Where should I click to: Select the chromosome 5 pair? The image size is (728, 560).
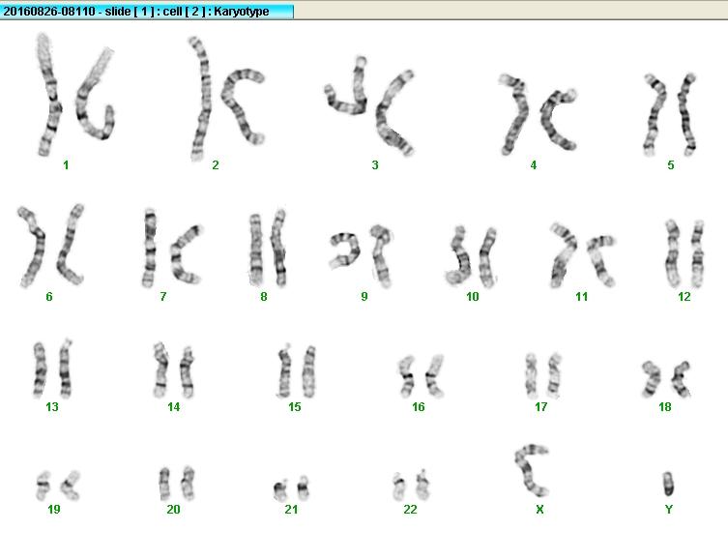670,114
